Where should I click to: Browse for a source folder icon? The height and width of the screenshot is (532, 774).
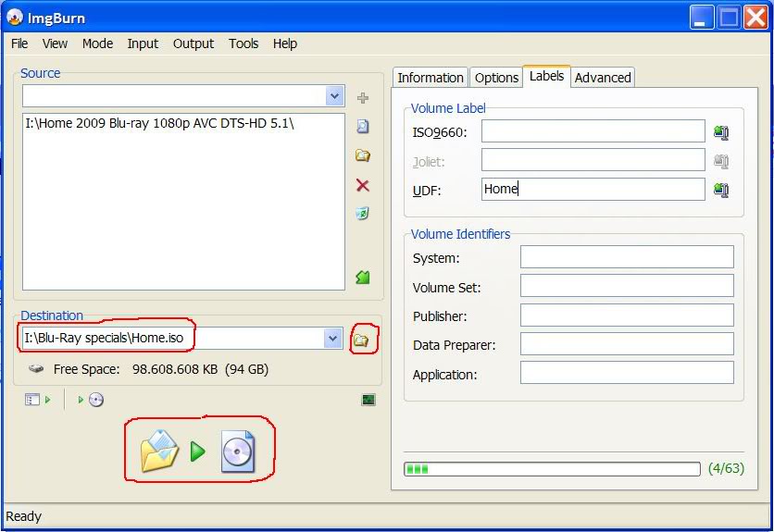(363, 156)
